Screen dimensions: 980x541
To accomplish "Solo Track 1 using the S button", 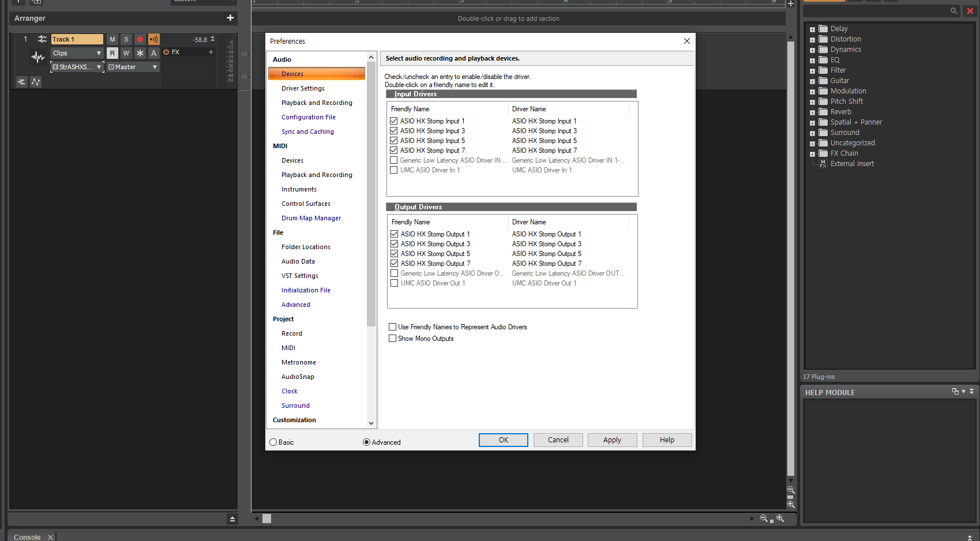I will tap(126, 39).
